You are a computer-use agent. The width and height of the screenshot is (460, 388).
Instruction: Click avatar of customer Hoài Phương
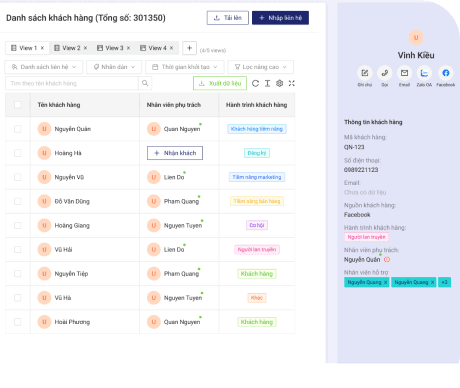coord(44,322)
